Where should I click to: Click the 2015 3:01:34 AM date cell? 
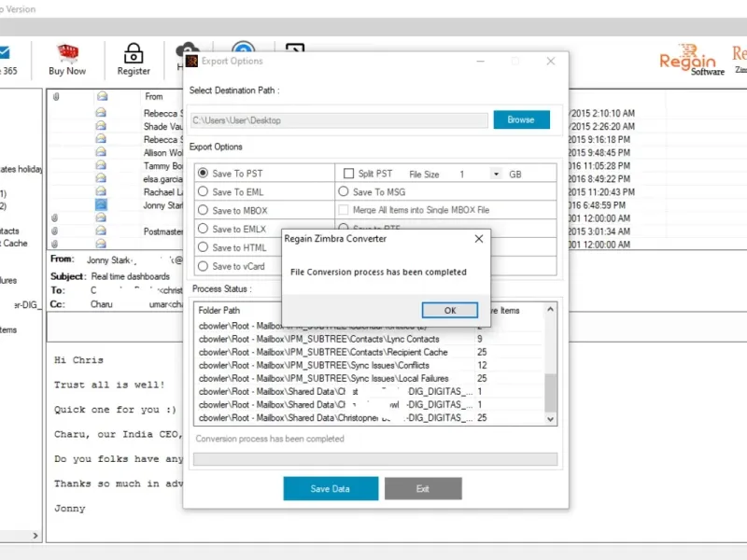[599, 231]
